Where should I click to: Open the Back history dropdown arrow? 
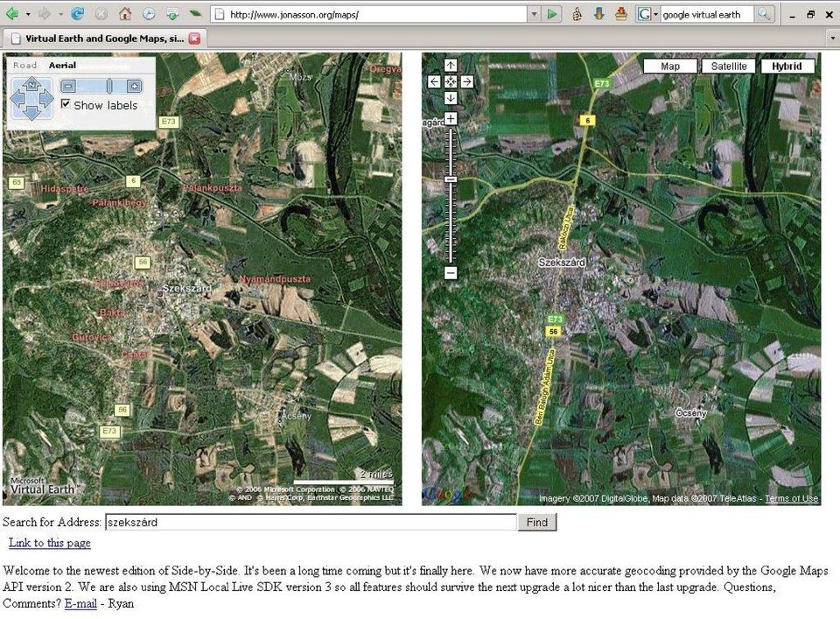28,15
